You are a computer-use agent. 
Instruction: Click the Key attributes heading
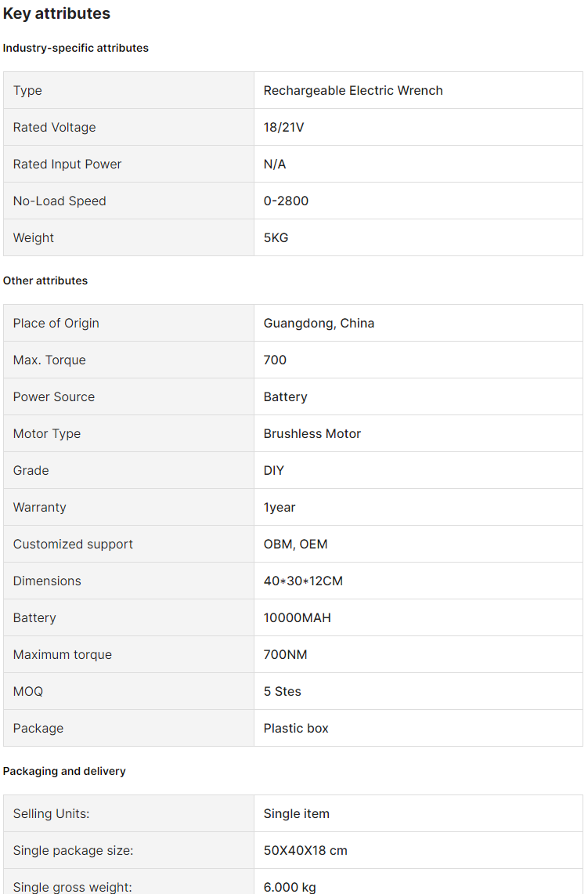pos(56,13)
